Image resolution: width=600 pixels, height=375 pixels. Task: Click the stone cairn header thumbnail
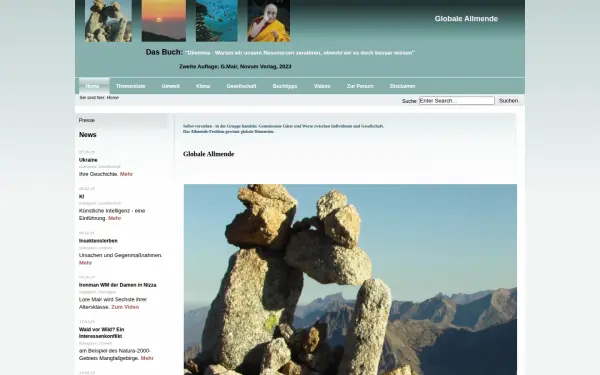pyautogui.click(x=108, y=21)
